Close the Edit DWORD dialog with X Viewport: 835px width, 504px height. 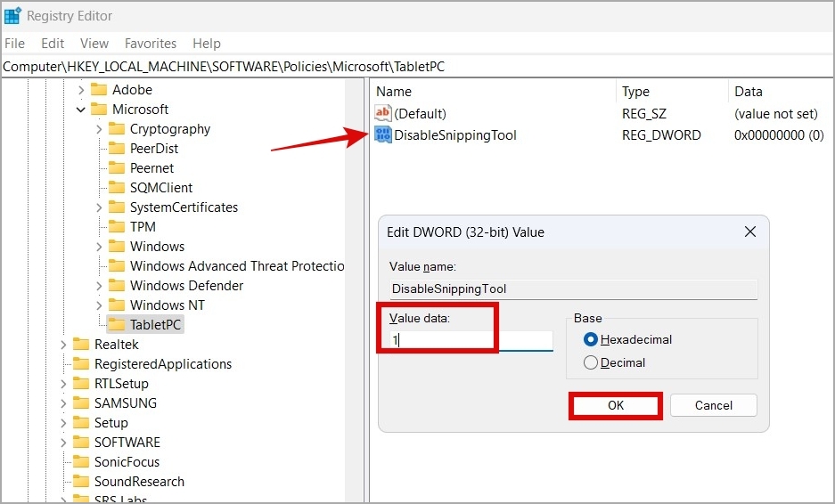(750, 232)
